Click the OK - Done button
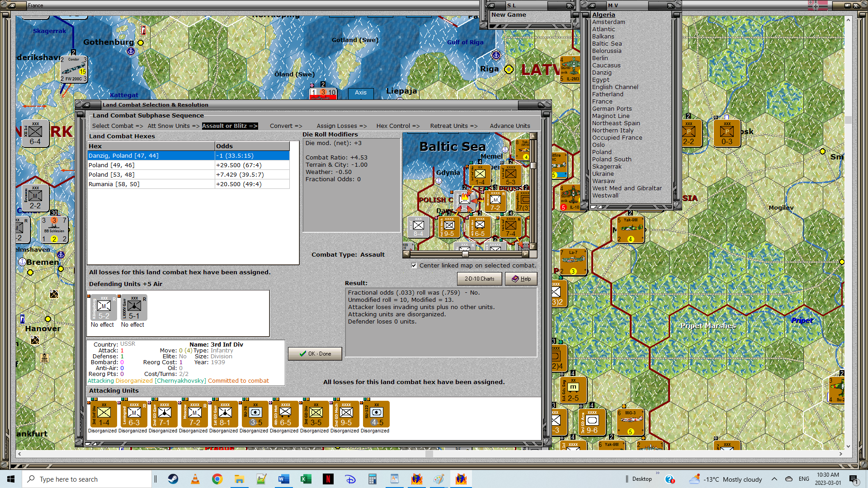The height and width of the screenshot is (488, 868). point(315,354)
